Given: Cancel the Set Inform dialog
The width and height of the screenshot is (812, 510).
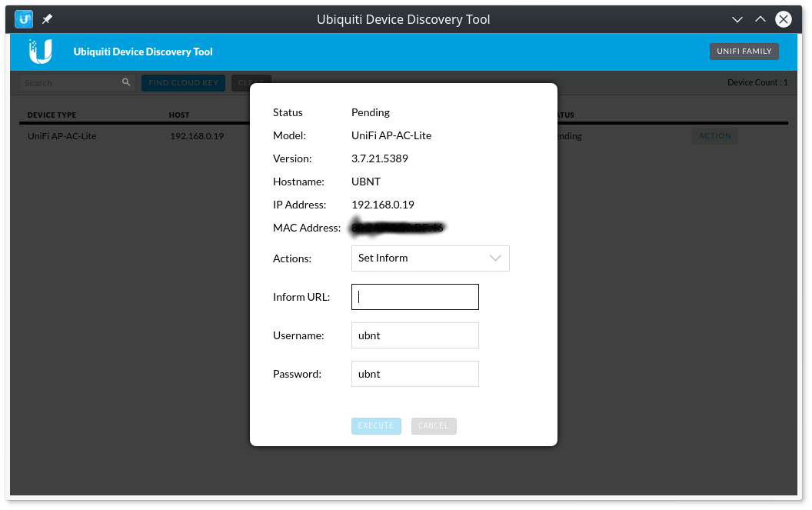Looking at the screenshot, I should click(x=434, y=426).
